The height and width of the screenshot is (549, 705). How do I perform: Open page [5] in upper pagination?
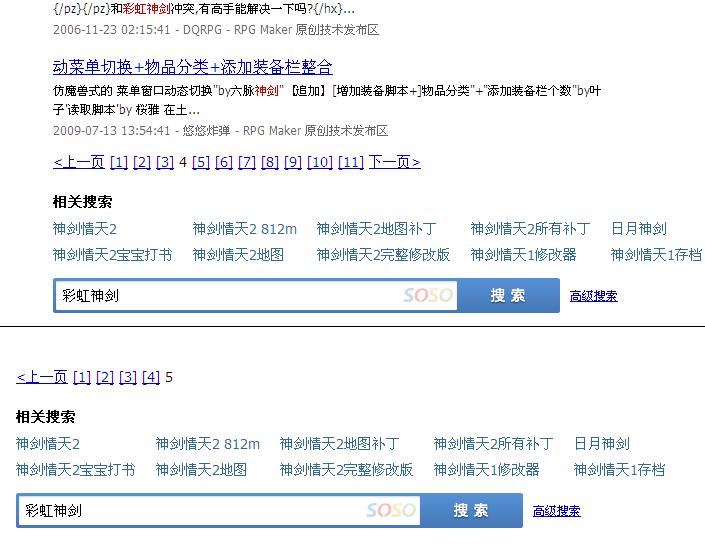point(201,162)
